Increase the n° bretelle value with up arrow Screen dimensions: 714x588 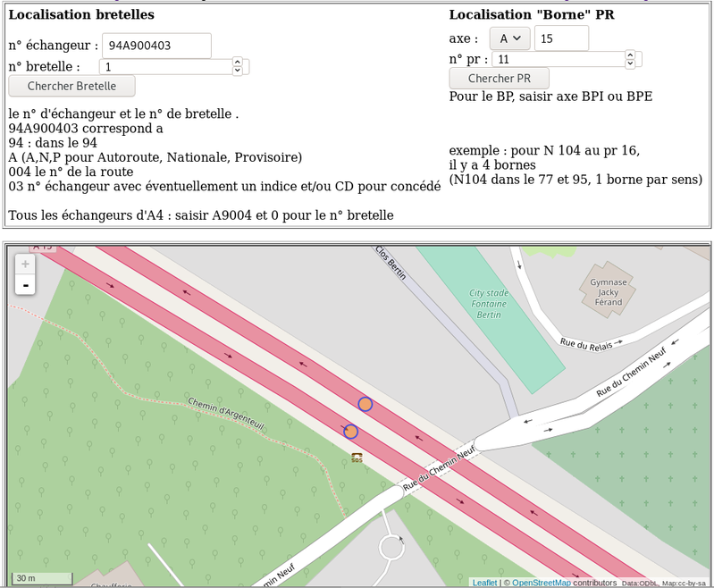tap(237, 62)
